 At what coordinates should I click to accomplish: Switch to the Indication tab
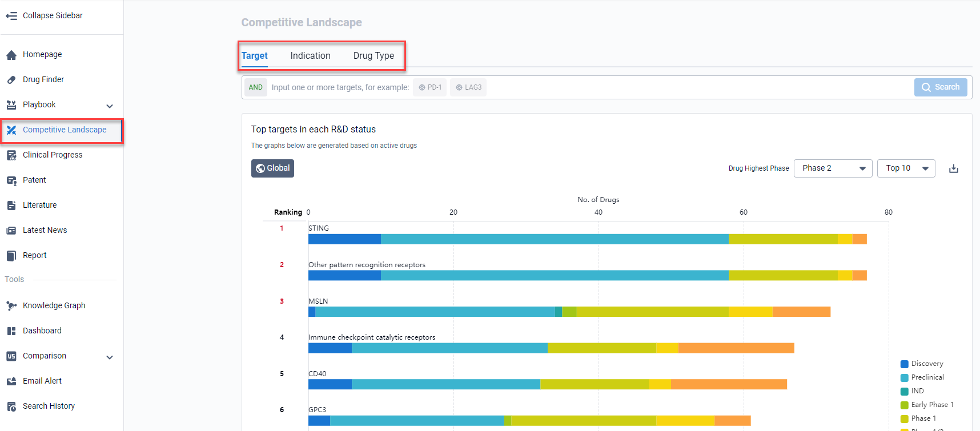(x=310, y=56)
